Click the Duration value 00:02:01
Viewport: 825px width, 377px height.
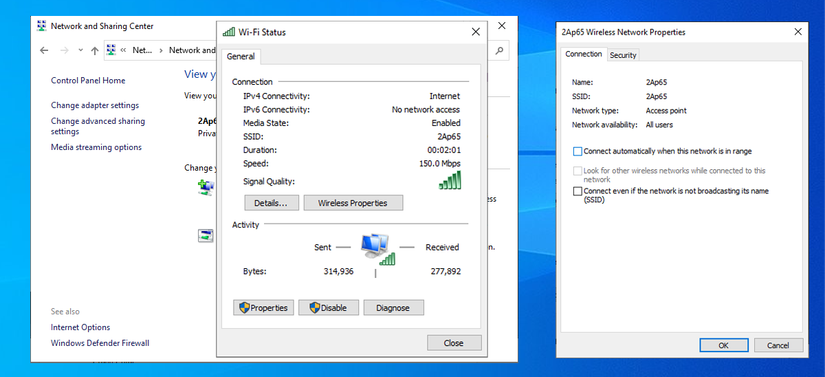[444, 150]
